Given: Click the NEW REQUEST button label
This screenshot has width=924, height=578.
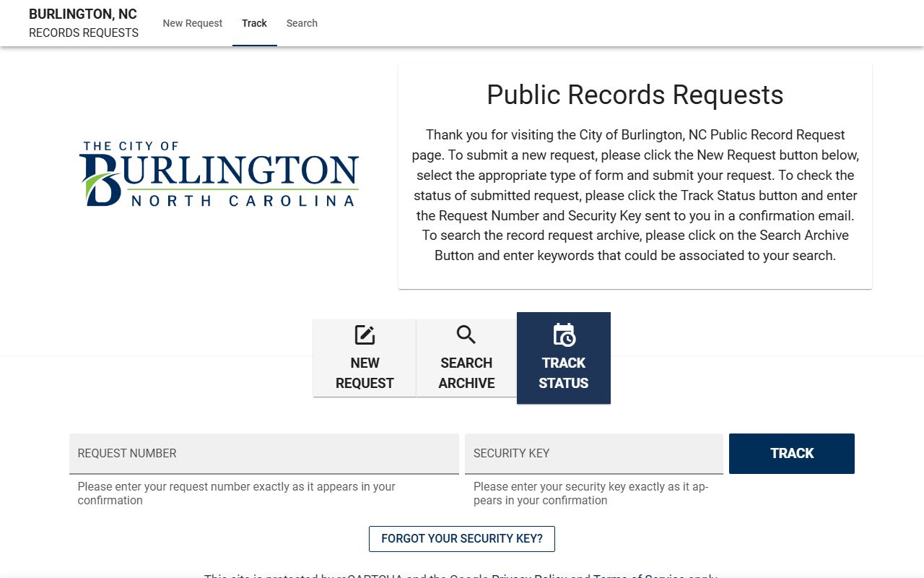Looking at the screenshot, I should point(365,373).
